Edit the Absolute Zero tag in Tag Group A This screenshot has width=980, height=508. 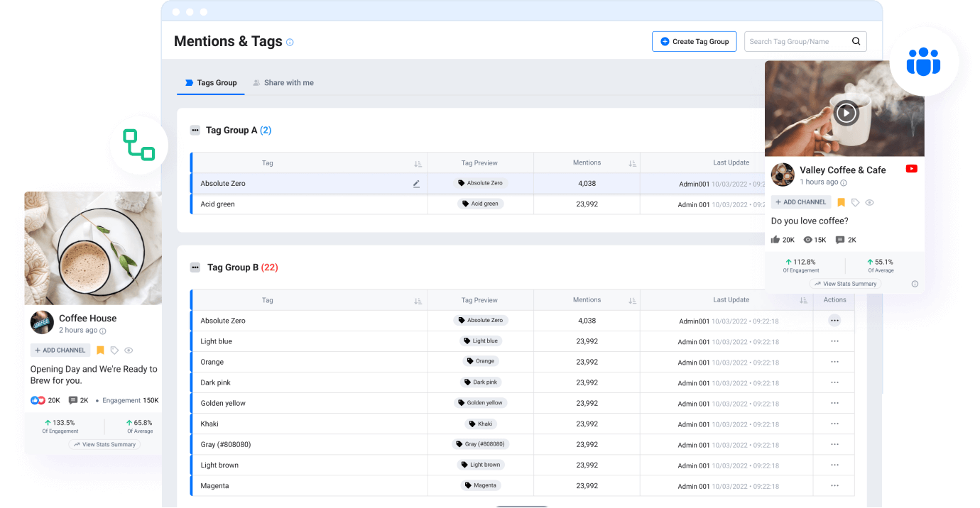coord(417,183)
